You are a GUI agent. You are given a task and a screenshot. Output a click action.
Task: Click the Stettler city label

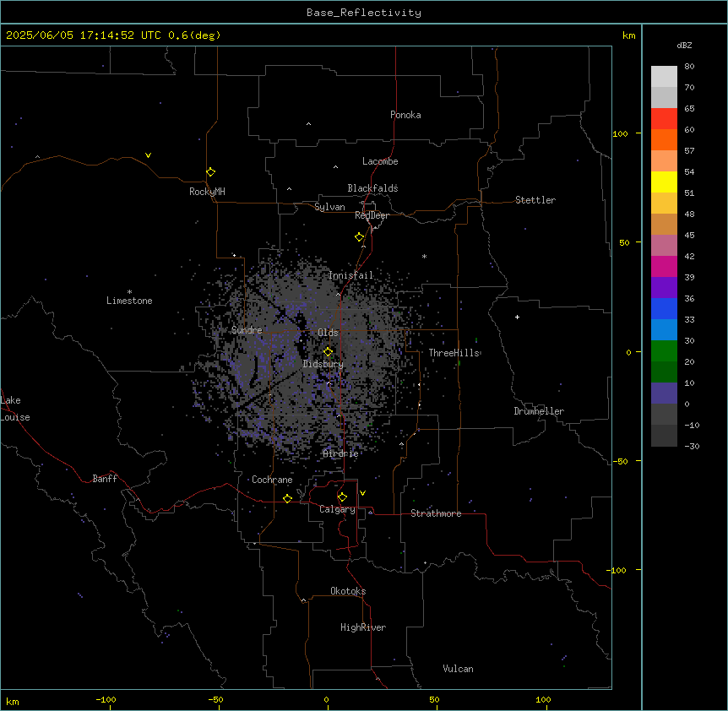535,200
